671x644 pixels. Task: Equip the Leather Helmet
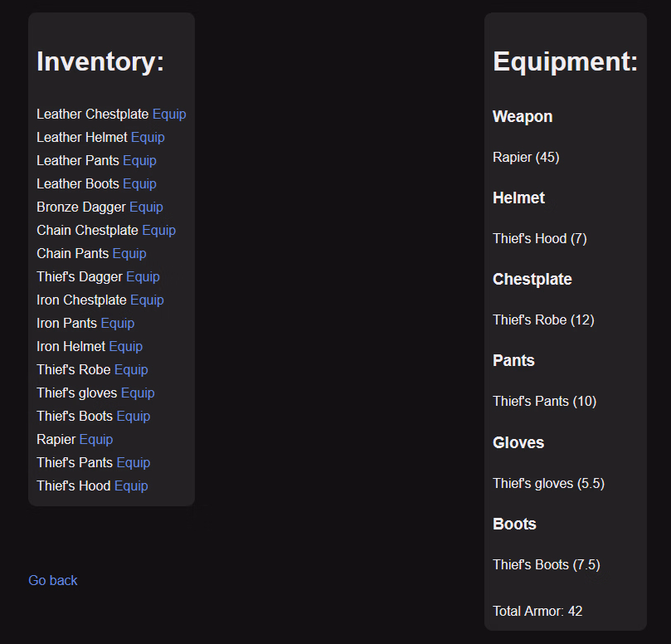pos(148,138)
